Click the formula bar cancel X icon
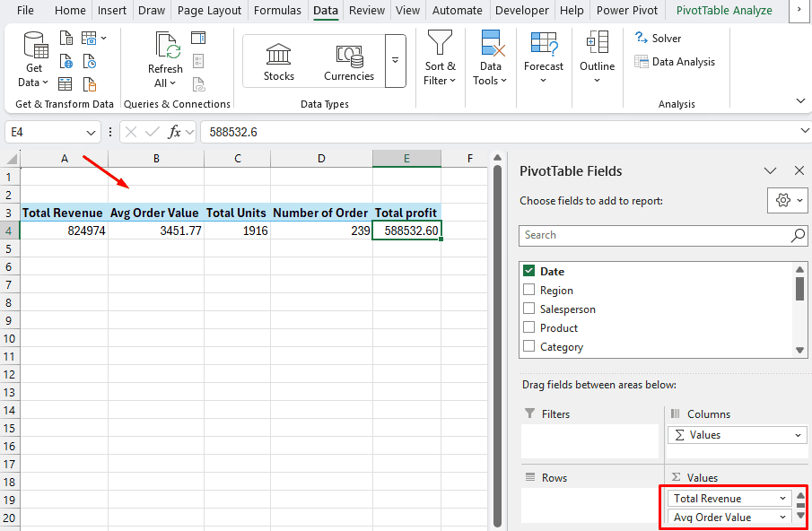Image resolution: width=812 pixels, height=531 pixels. tap(131, 133)
